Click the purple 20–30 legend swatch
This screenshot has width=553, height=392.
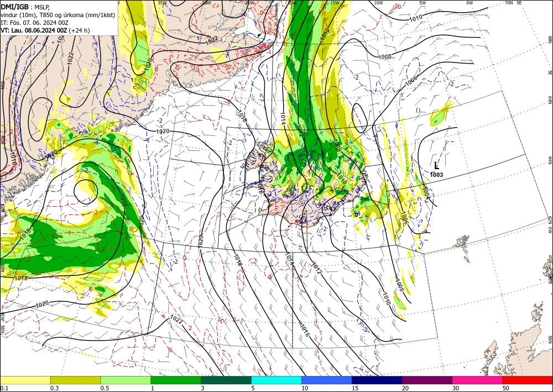(427, 380)
